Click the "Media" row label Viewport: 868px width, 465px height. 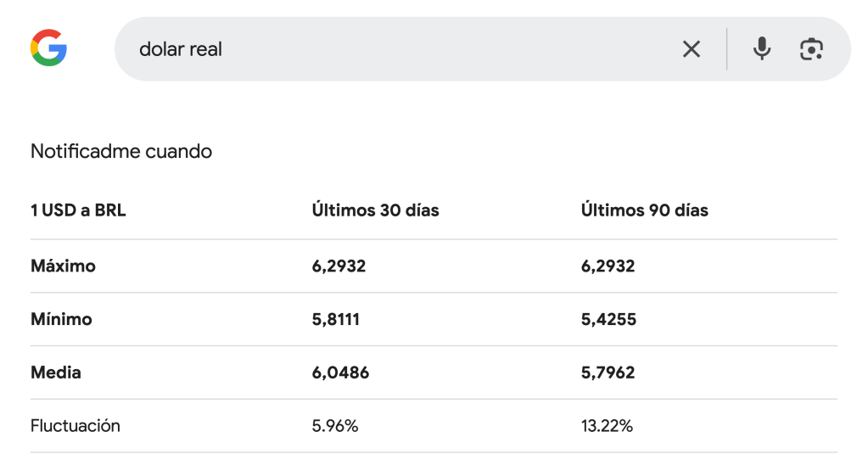click(x=56, y=373)
